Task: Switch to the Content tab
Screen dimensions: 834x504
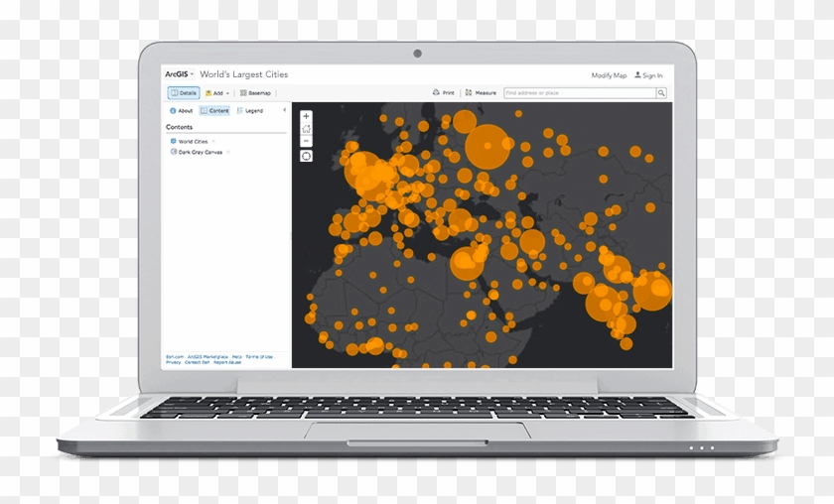Action: coord(214,110)
